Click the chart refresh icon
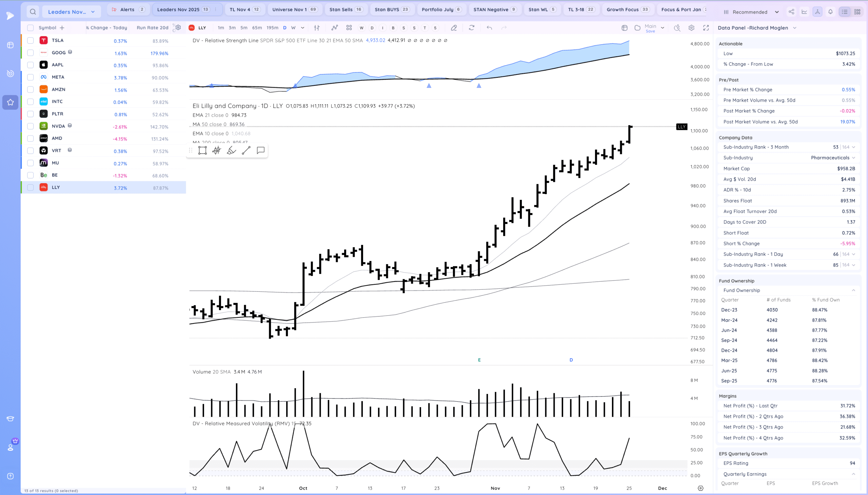 pyautogui.click(x=472, y=28)
